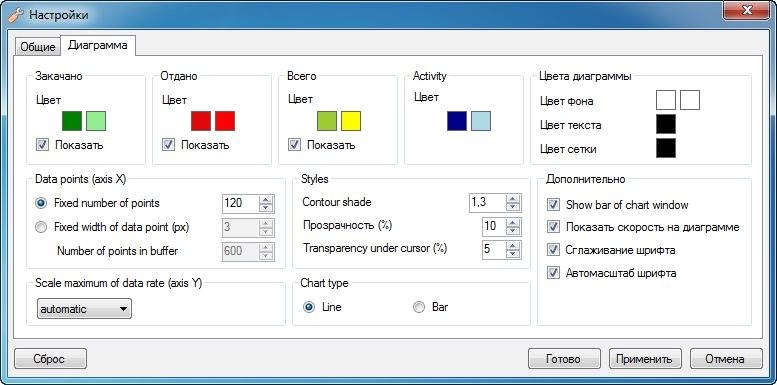
Task: Increase Contour shade value
Action: point(513,198)
